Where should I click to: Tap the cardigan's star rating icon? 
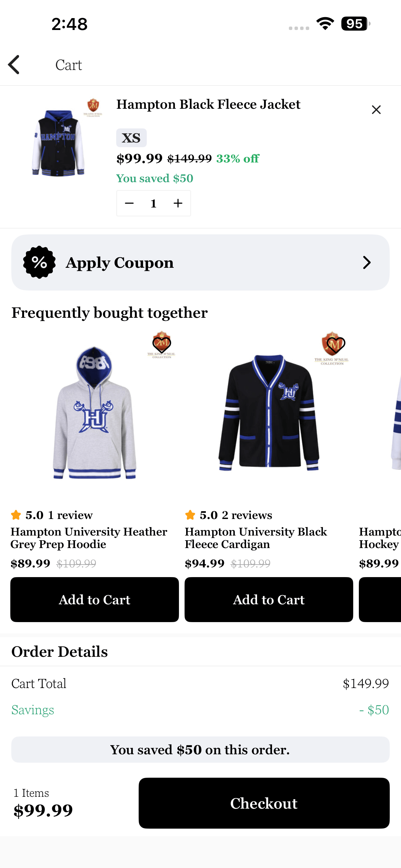[190, 515]
